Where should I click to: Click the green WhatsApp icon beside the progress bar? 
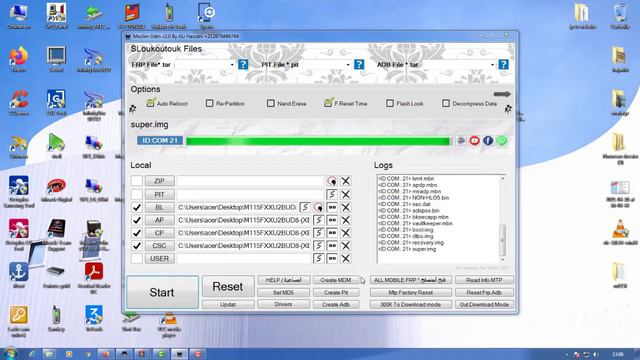coord(502,140)
